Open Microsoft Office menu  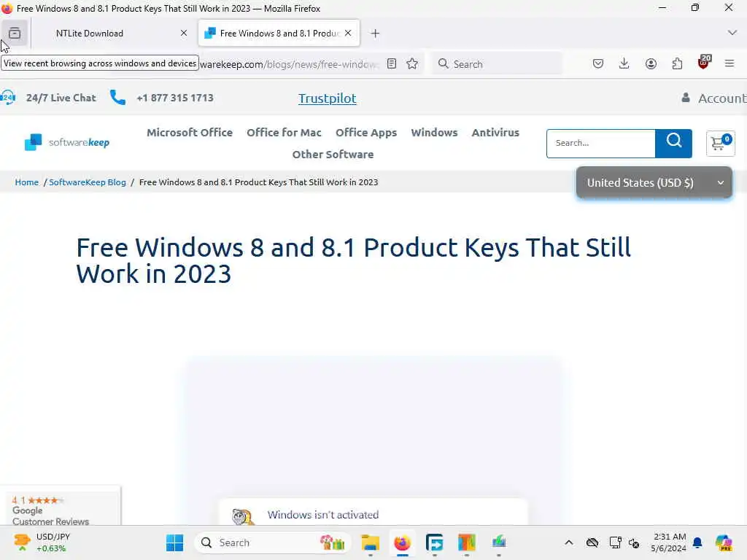pyautogui.click(x=190, y=133)
